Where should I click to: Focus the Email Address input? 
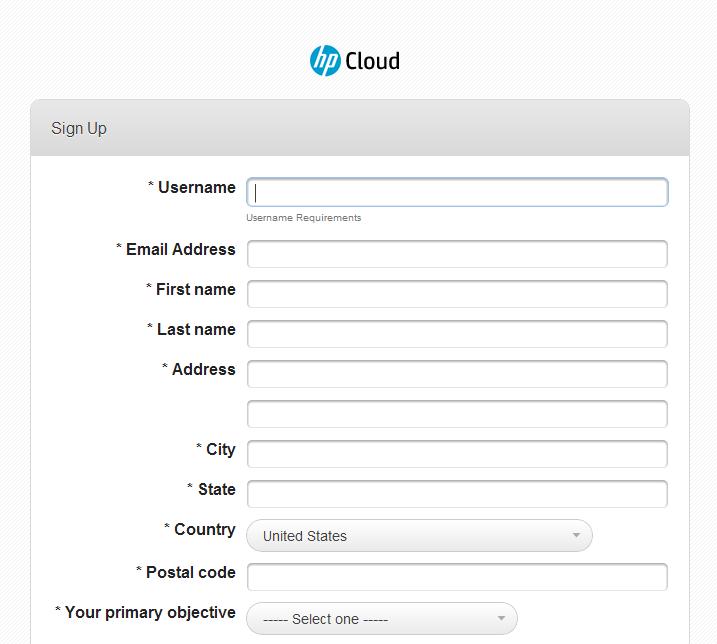pyautogui.click(x=457, y=254)
